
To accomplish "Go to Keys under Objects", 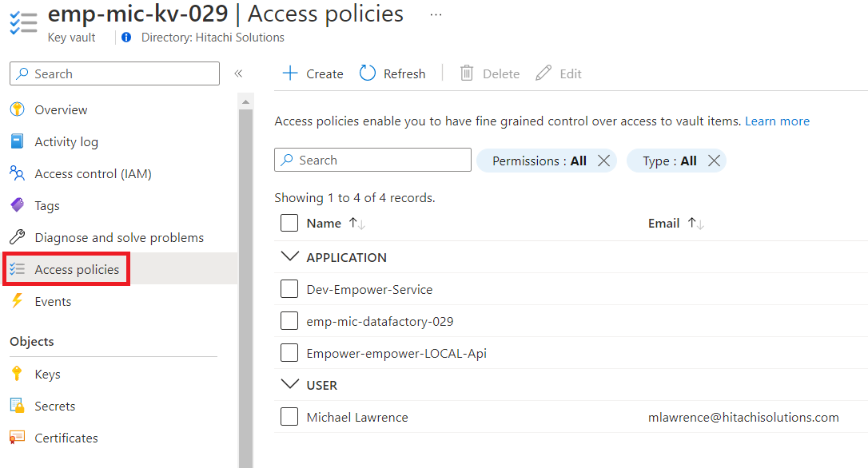I will (x=48, y=375).
